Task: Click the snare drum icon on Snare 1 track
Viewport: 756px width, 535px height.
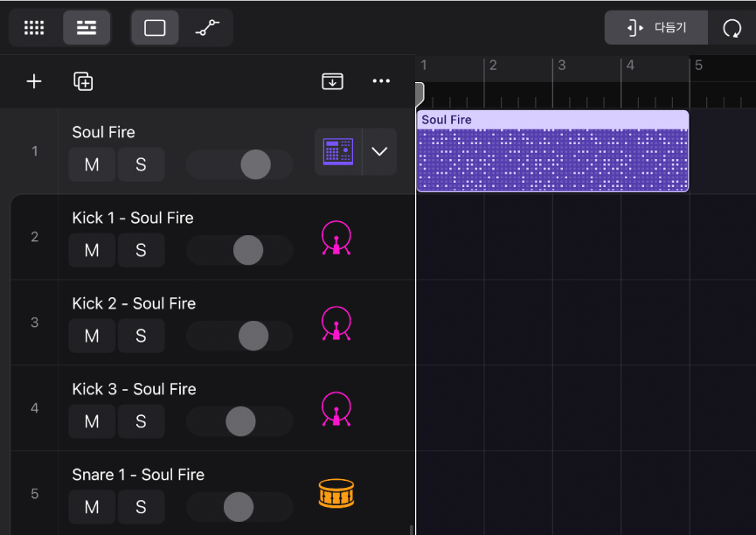Action: click(336, 494)
